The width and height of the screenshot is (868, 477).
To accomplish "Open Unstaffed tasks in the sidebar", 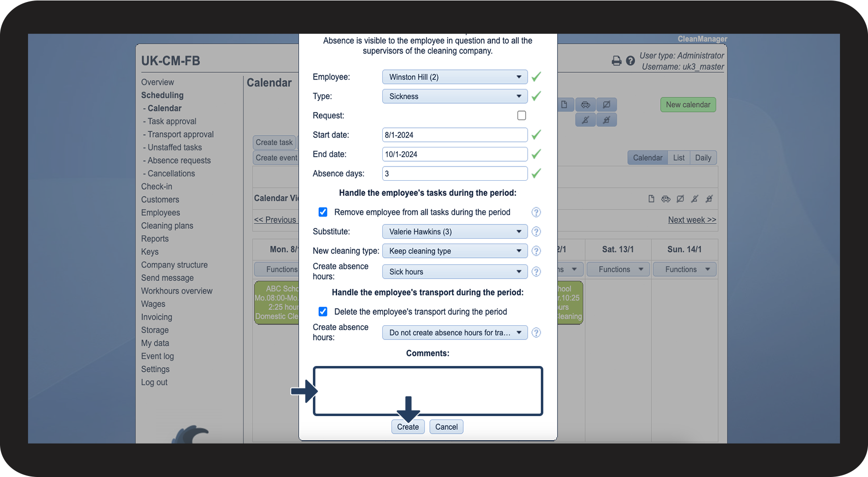I will point(175,147).
